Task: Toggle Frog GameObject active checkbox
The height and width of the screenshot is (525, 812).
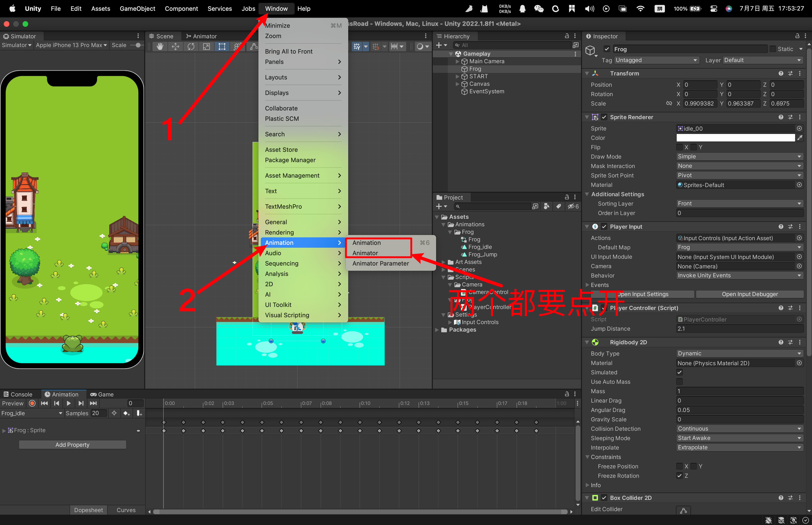Action: [606, 49]
